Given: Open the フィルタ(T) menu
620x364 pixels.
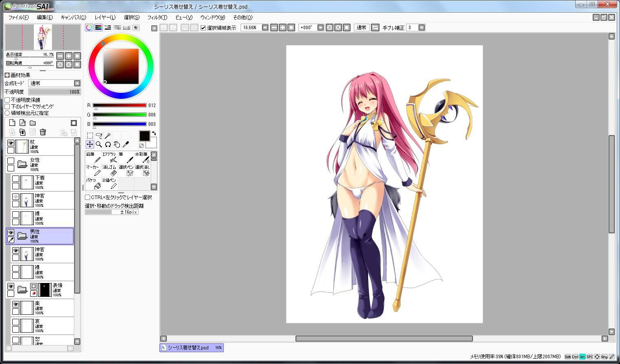Looking at the screenshot, I should click(x=157, y=17).
